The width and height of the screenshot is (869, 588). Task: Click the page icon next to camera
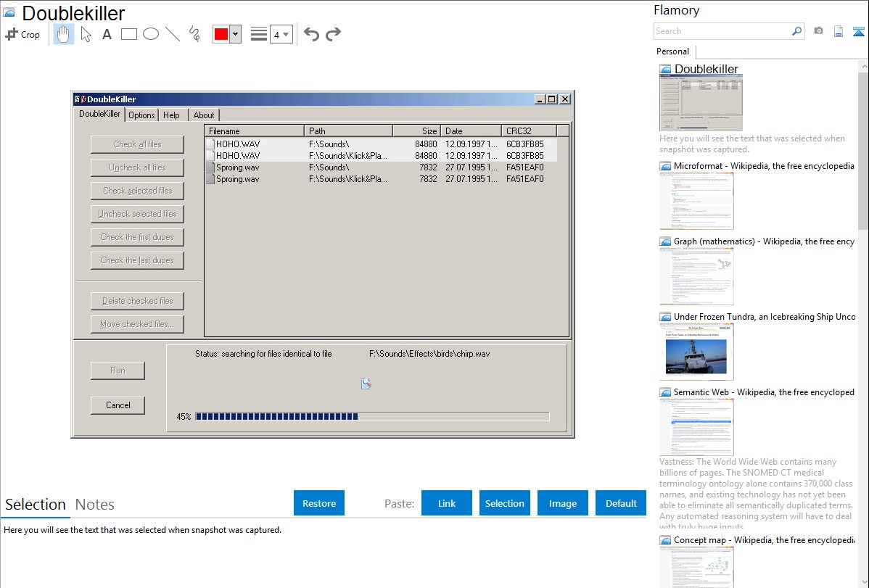pos(839,31)
